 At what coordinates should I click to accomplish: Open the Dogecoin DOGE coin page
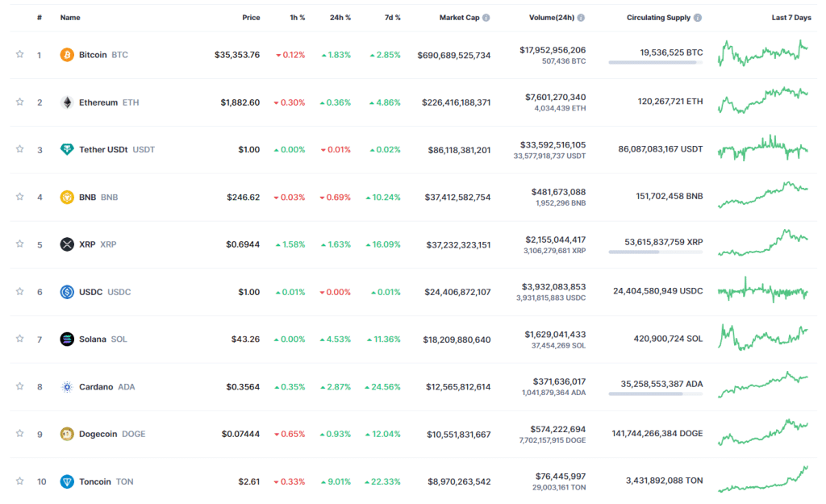click(112, 434)
